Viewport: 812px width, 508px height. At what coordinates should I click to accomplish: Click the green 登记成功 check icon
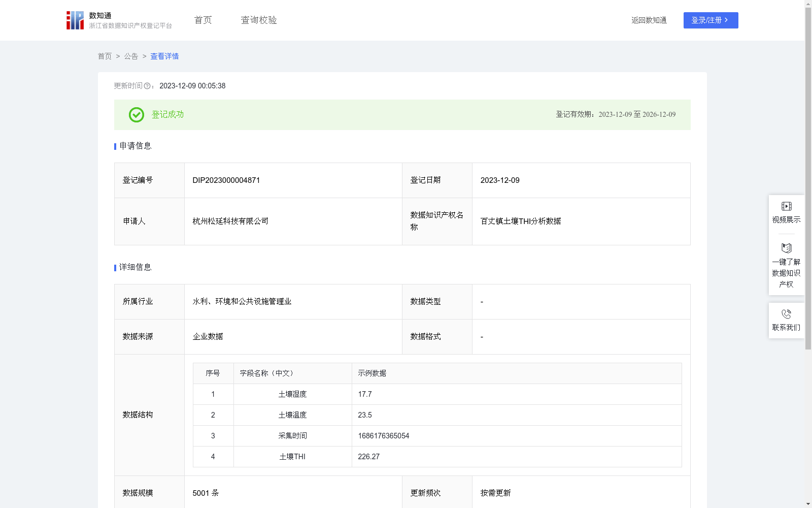[136, 115]
